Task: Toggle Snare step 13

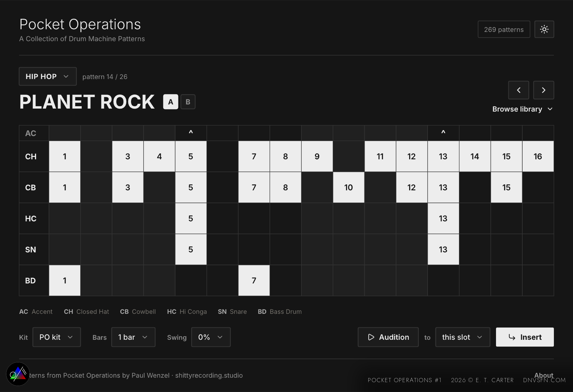Action: [443, 249]
